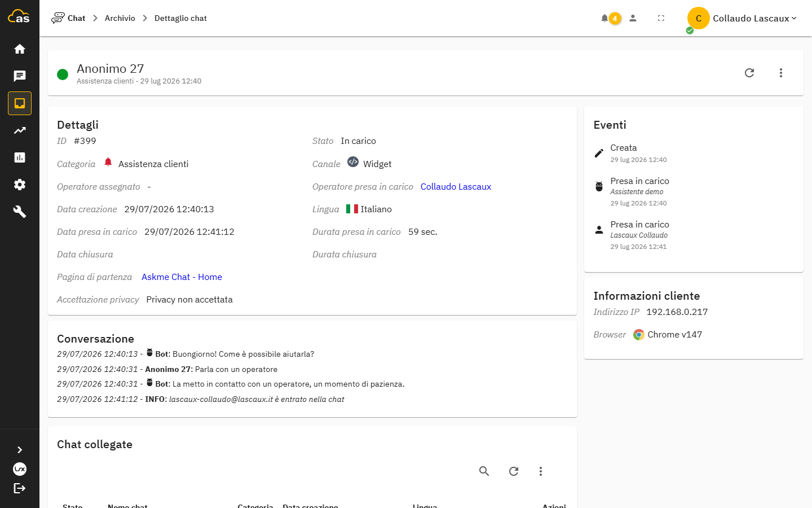Screen dimensions: 812x508
Task: Open Askme Chat - Home page link
Action: [x=182, y=277]
